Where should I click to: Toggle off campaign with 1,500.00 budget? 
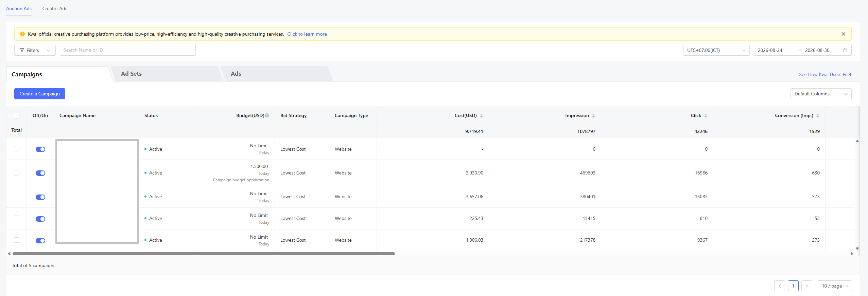[40, 173]
